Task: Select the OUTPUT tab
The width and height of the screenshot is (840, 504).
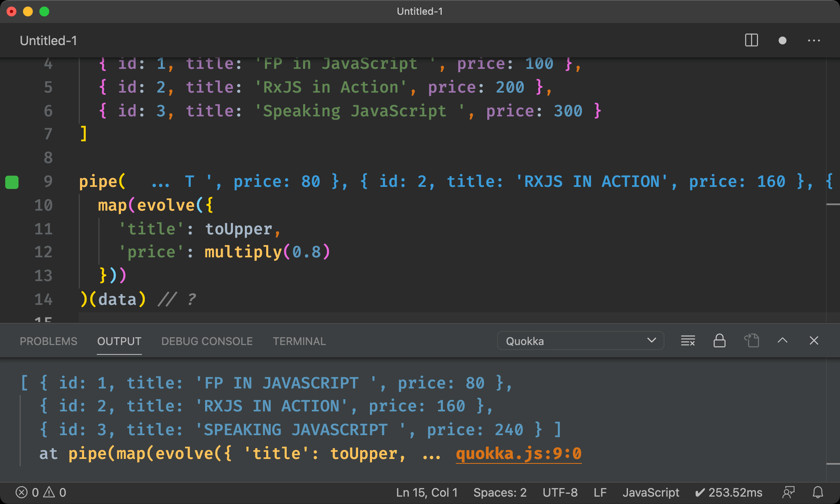Action: [x=119, y=341]
